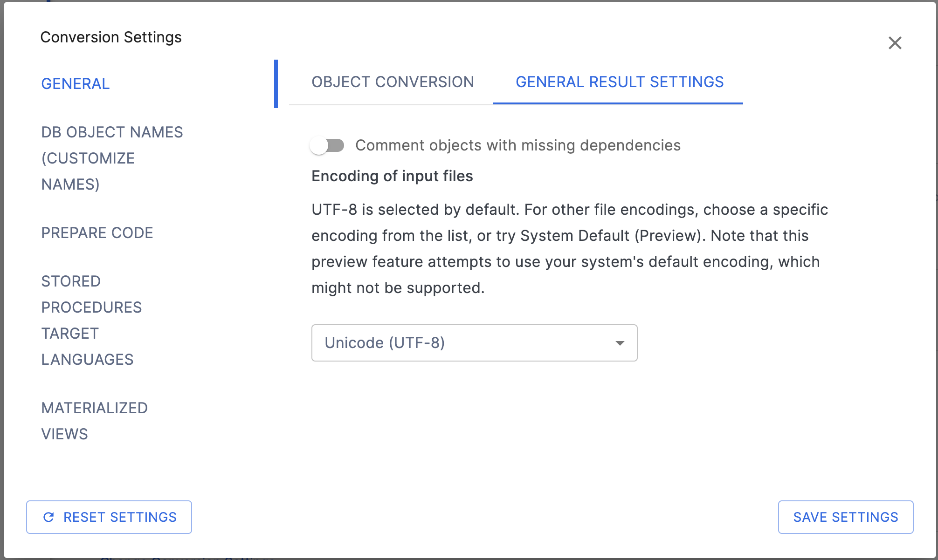
Task: Click the UTF-8 default encoding description text
Action: coord(569,249)
